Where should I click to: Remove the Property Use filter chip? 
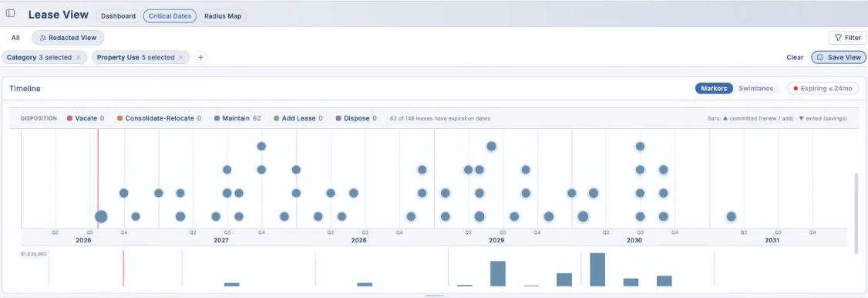coord(180,57)
